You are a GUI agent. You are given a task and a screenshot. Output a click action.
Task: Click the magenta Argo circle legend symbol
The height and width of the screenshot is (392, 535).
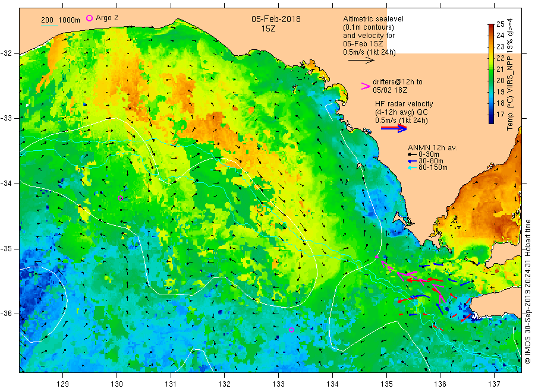(x=89, y=18)
